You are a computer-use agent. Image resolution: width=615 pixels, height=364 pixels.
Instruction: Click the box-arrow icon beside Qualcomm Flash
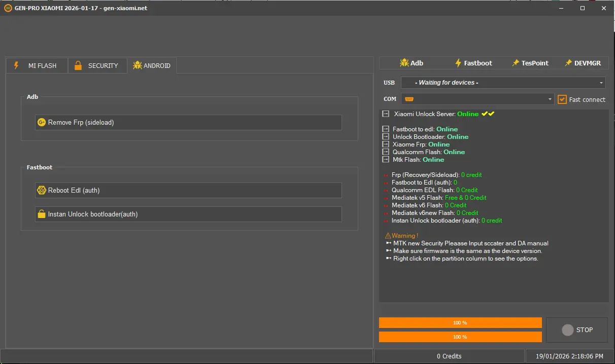pyautogui.click(x=386, y=152)
